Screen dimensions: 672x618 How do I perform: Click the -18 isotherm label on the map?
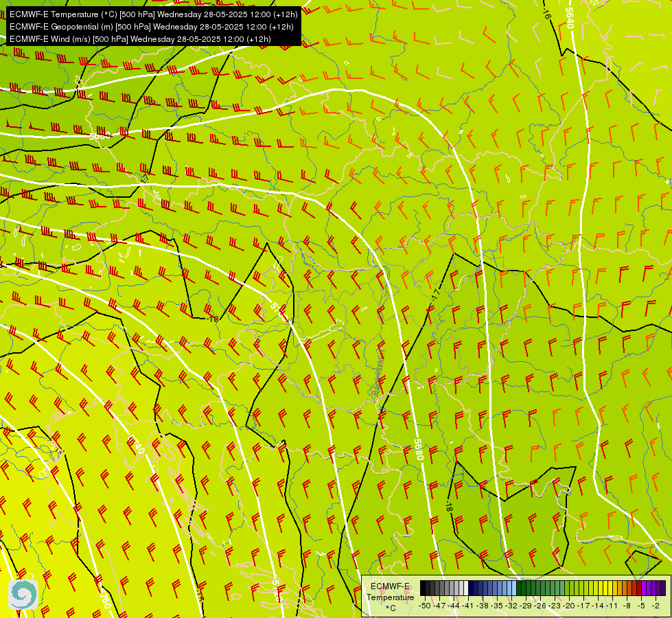pos(449,507)
